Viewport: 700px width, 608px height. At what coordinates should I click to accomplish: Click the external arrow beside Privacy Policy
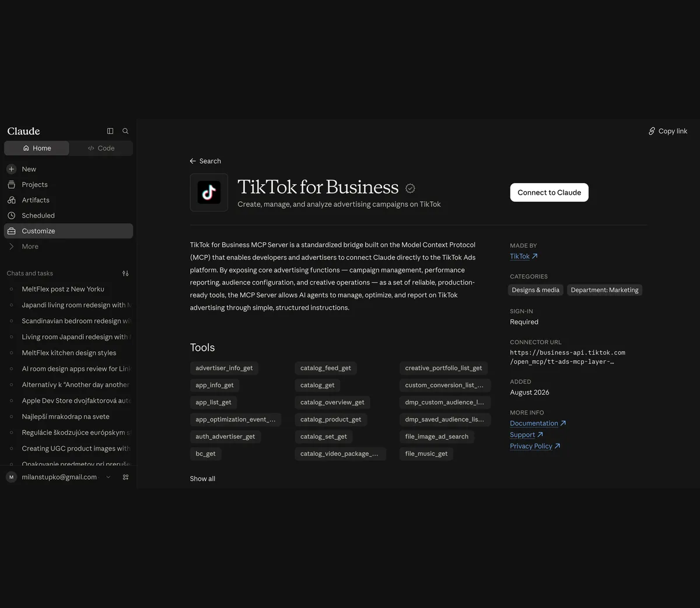pyautogui.click(x=557, y=446)
